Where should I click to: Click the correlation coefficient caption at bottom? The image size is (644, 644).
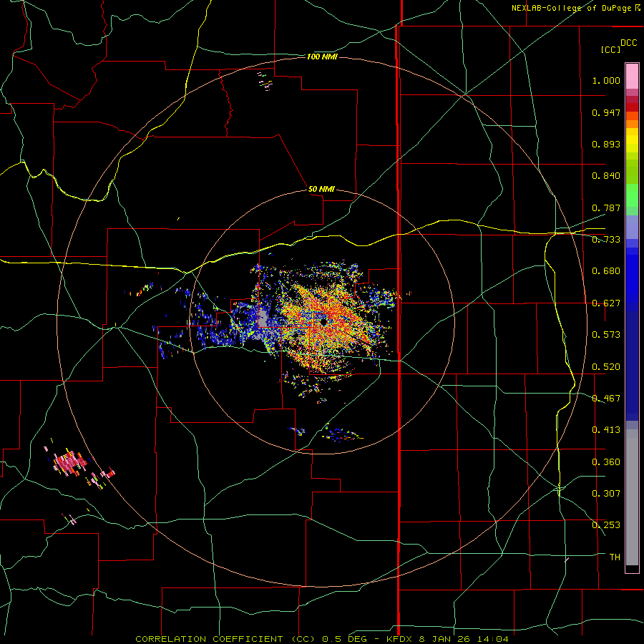coord(321,639)
